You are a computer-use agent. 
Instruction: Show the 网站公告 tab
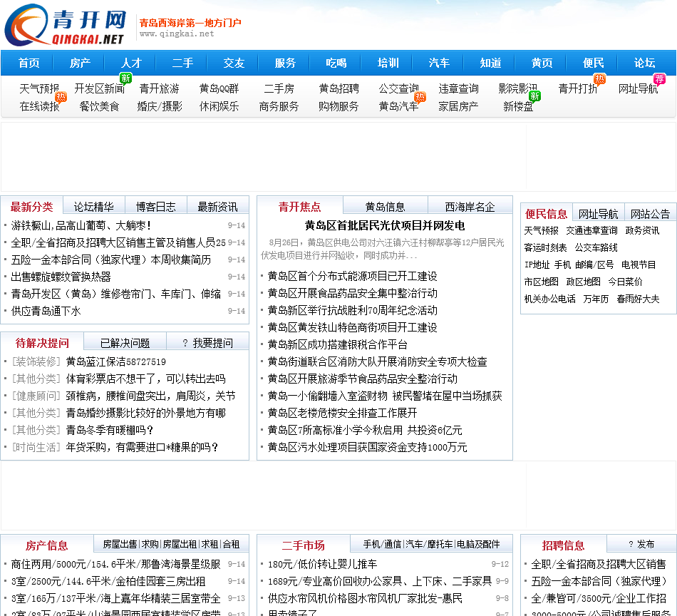[x=650, y=214]
